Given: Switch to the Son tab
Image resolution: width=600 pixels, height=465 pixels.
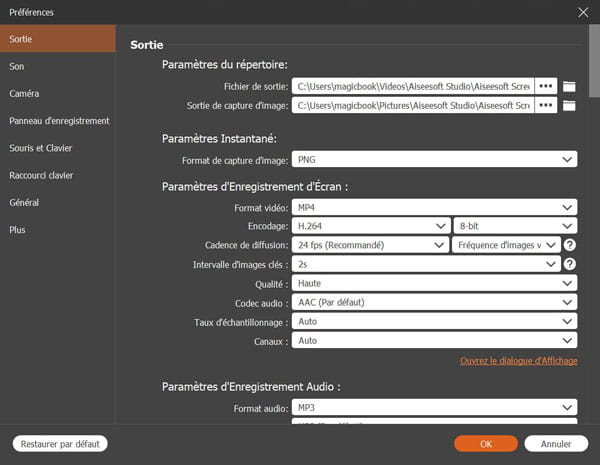Looking at the screenshot, I should (17, 66).
